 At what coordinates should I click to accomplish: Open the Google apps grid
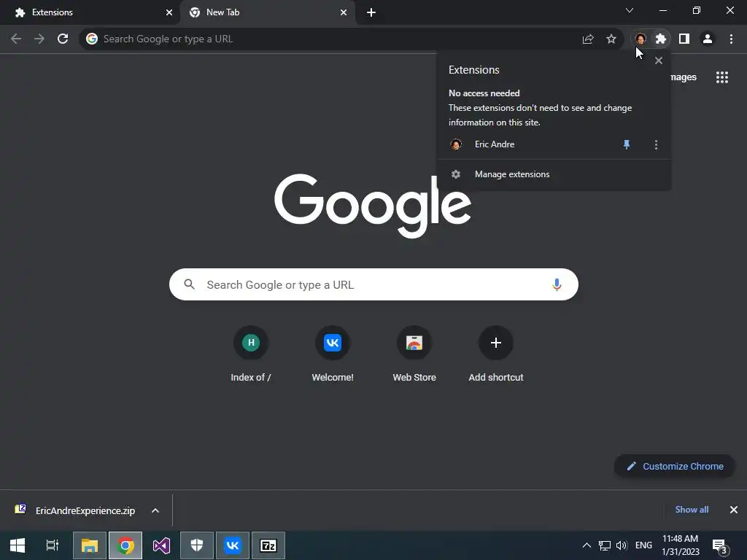point(722,77)
